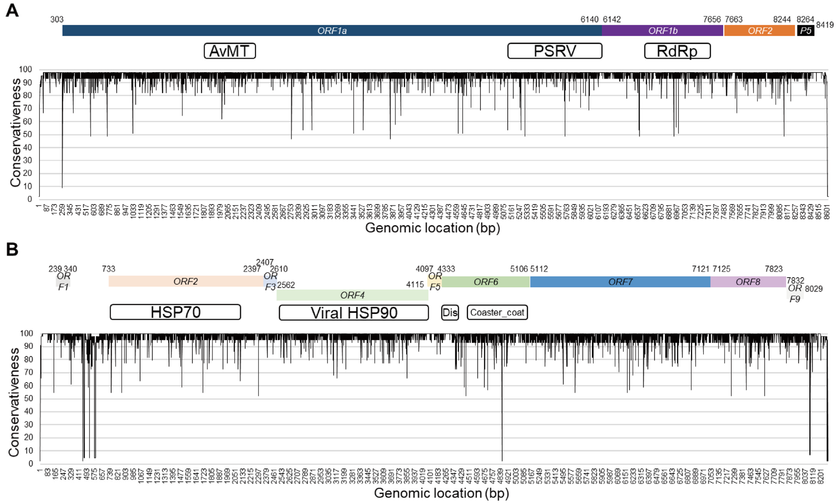Click the Viral HSP90 domain box
This screenshot has width=837, height=504.
point(353,313)
